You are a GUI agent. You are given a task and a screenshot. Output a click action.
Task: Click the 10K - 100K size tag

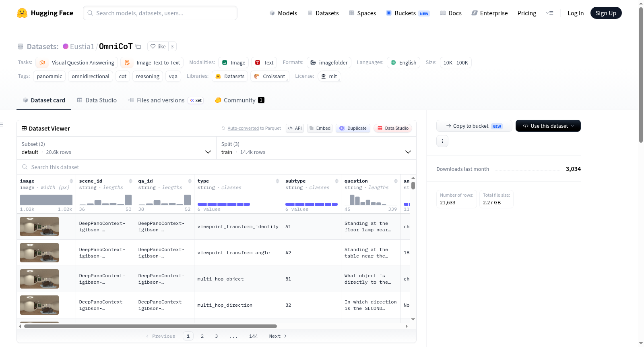point(456,62)
